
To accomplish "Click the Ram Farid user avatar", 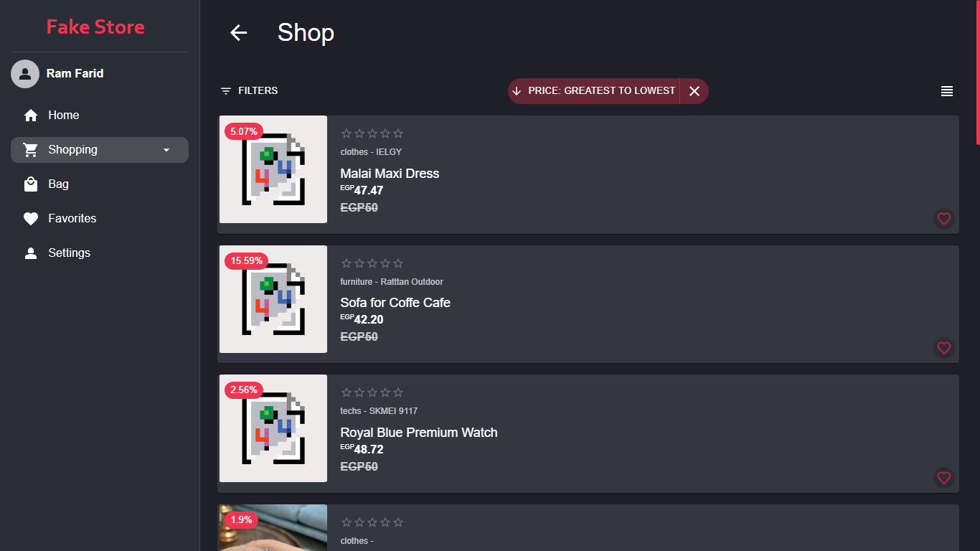I will (x=25, y=74).
